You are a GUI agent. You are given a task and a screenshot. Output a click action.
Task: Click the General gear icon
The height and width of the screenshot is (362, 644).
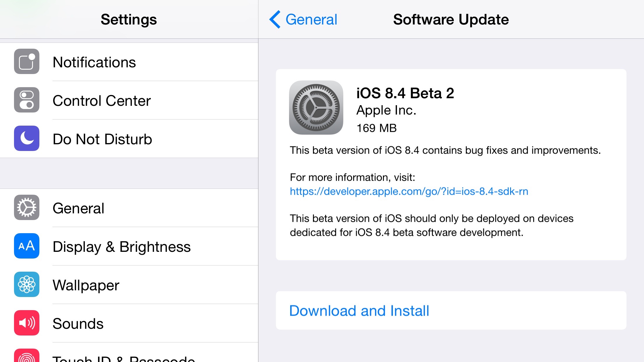(27, 208)
